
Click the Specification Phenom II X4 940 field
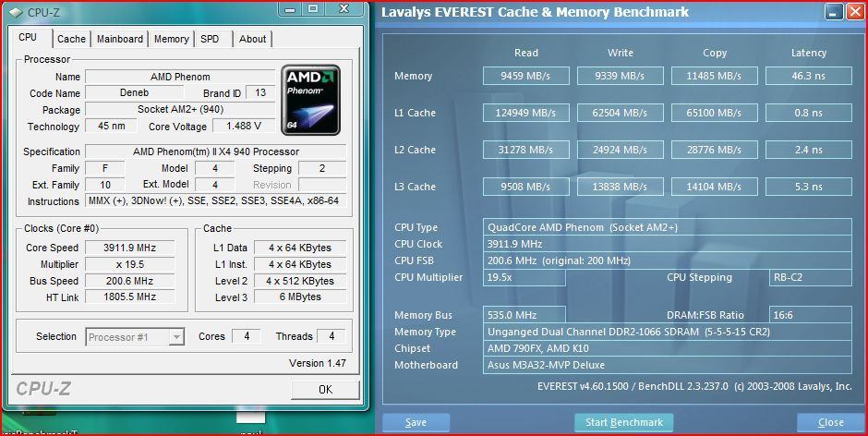[x=216, y=151]
